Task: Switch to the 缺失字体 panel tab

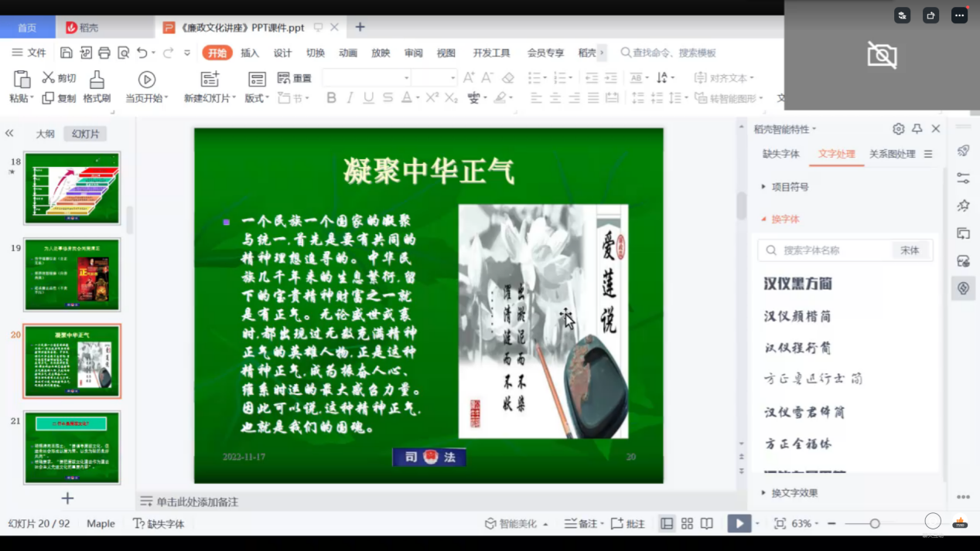Action: coord(780,154)
